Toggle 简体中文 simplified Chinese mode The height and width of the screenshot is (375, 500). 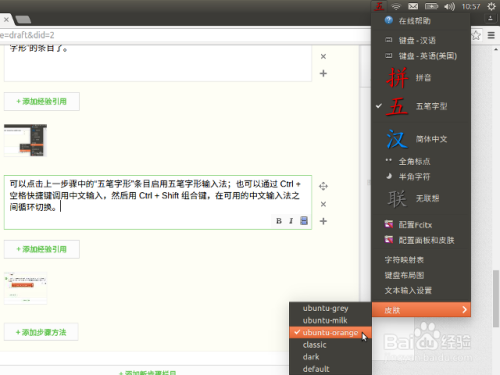click(x=421, y=139)
